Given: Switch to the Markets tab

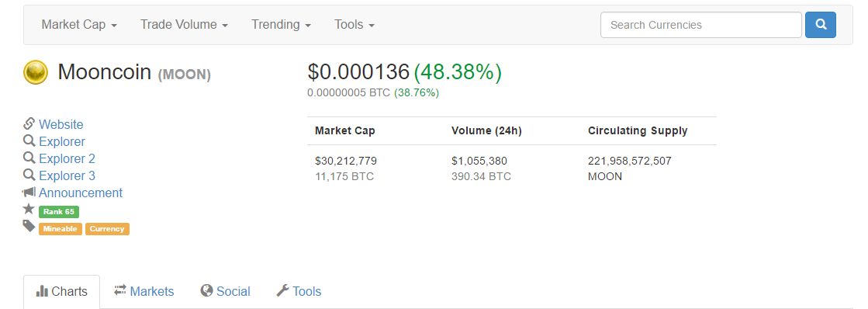Looking at the screenshot, I should pyautogui.click(x=144, y=291).
